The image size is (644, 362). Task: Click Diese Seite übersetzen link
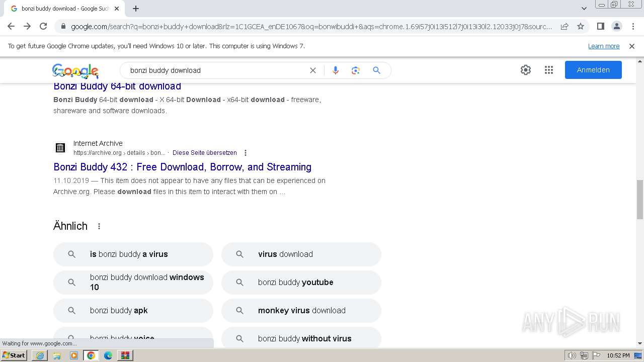pos(205,153)
